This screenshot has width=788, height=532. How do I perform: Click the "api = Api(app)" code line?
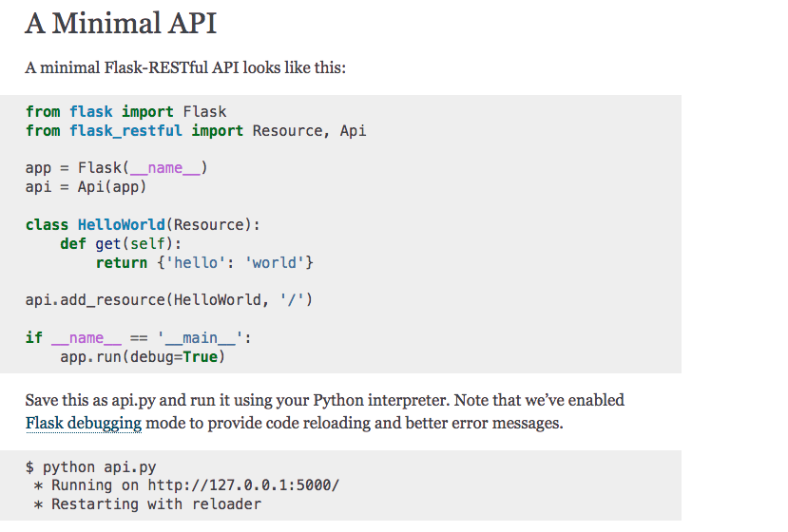[86, 187]
